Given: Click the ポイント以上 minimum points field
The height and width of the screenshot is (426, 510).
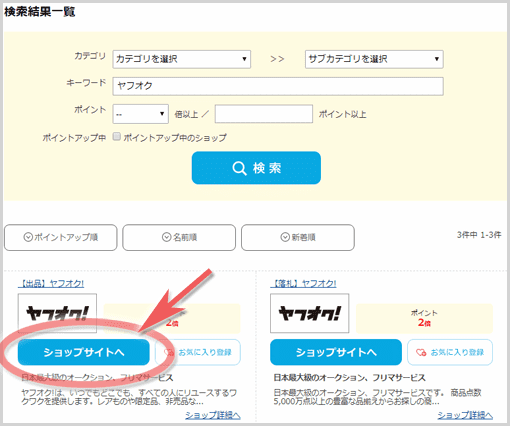Looking at the screenshot, I should pyautogui.click(x=264, y=114).
